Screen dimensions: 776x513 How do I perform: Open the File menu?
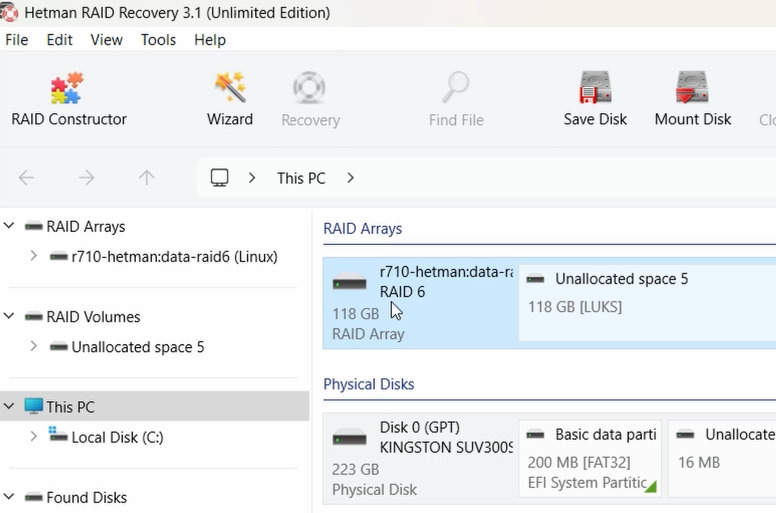click(17, 40)
